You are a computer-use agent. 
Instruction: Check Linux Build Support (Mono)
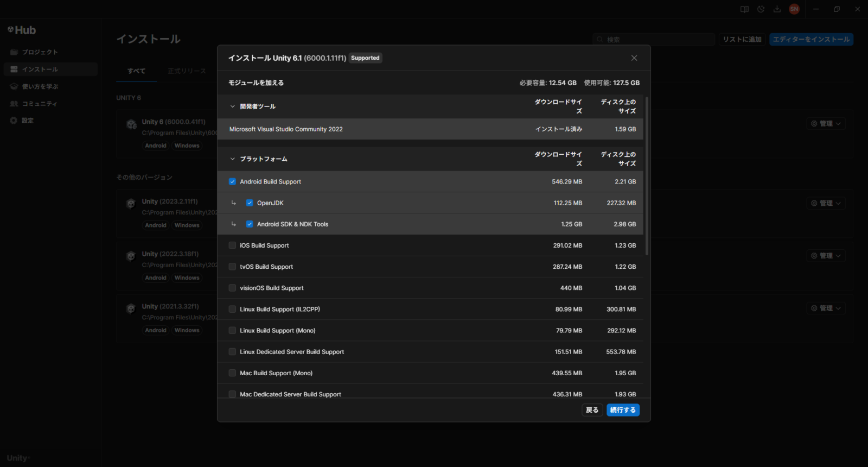pos(232,330)
